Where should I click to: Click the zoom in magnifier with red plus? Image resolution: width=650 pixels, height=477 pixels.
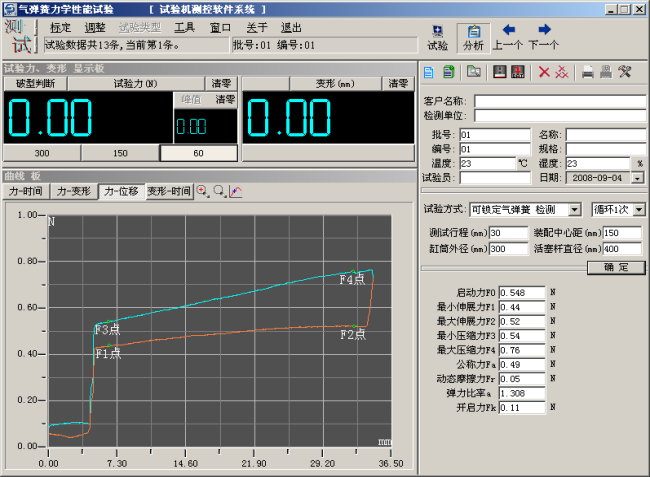tap(203, 191)
